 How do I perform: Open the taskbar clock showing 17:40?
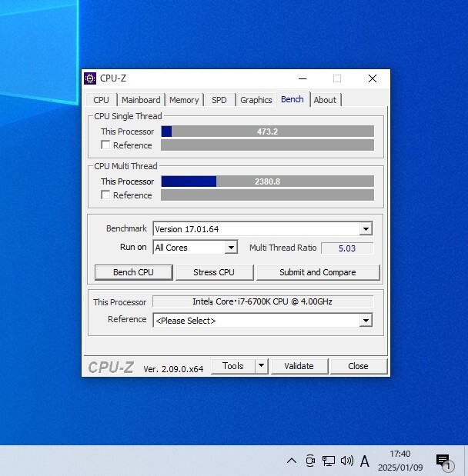(x=400, y=461)
